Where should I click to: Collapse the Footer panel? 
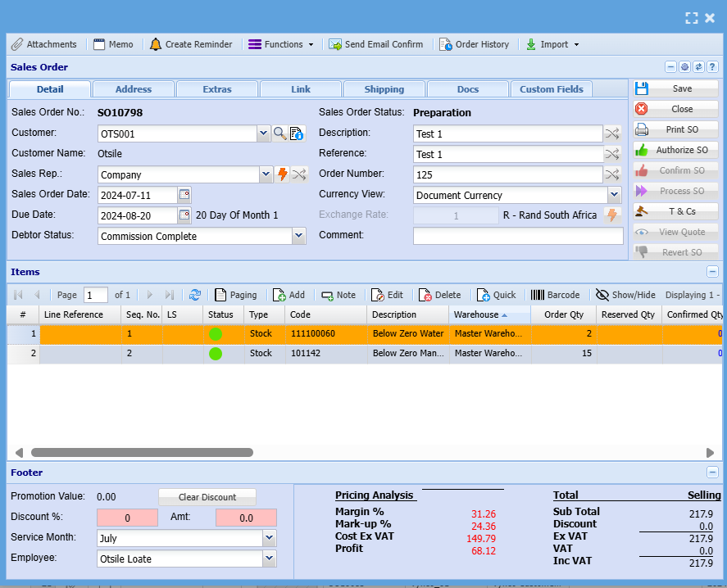(x=712, y=473)
